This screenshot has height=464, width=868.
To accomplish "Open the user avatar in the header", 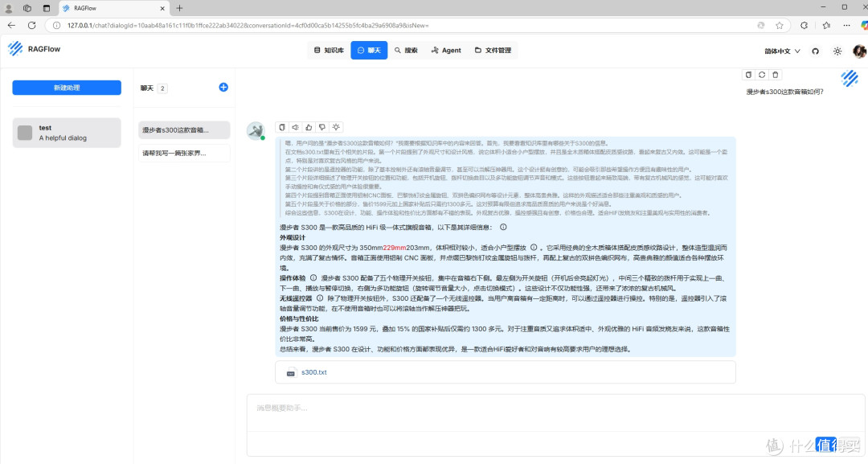I will click(x=859, y=51).
